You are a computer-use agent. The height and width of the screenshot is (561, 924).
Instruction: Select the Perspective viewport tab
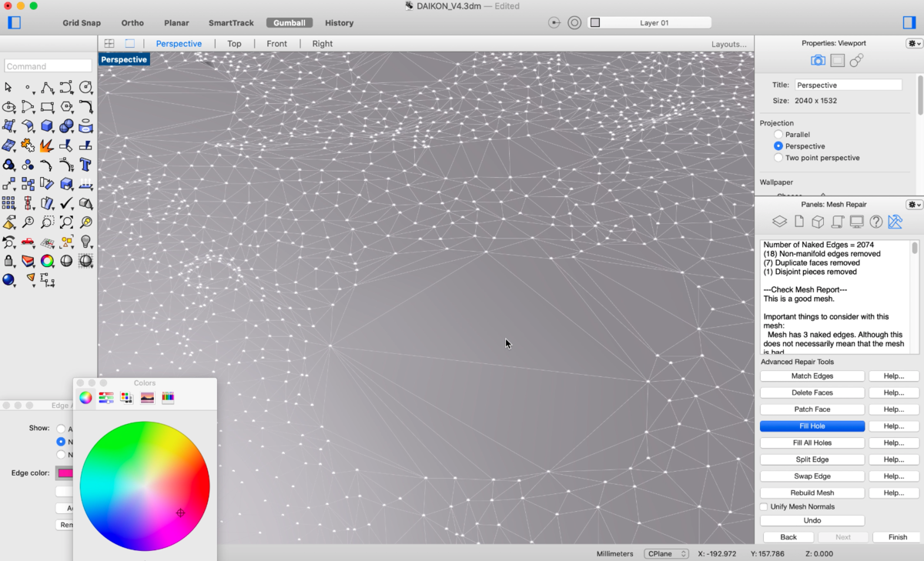(179, 44)
